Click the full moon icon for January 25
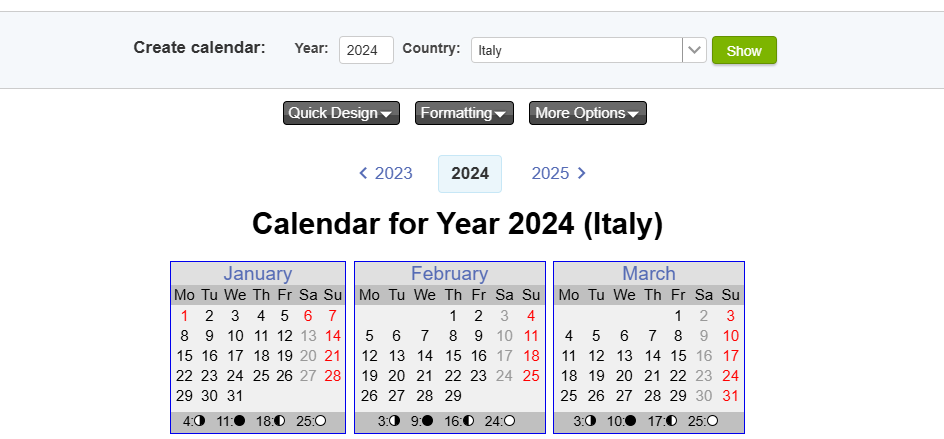This screenshot has width=944, height=439. click(x=320, y=421)
